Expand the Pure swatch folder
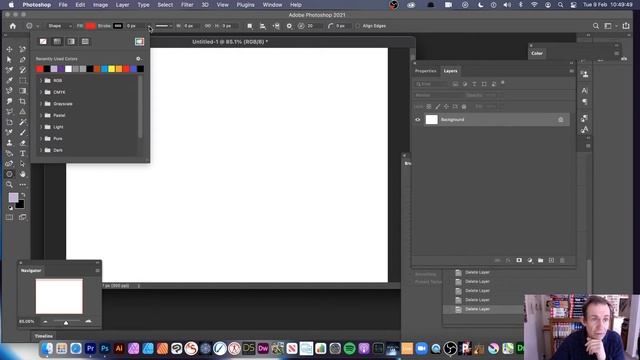The image size is (640, 360). pyautogui.click(x=41, y=139)
